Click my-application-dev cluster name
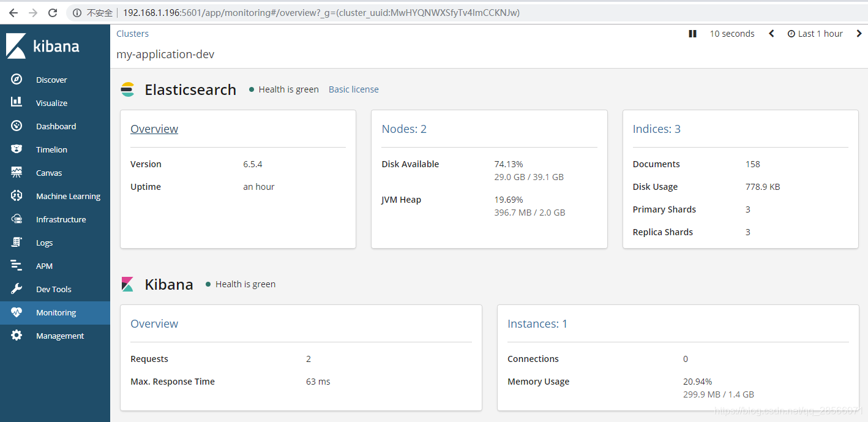868x422 pixels. pos(165,54)
